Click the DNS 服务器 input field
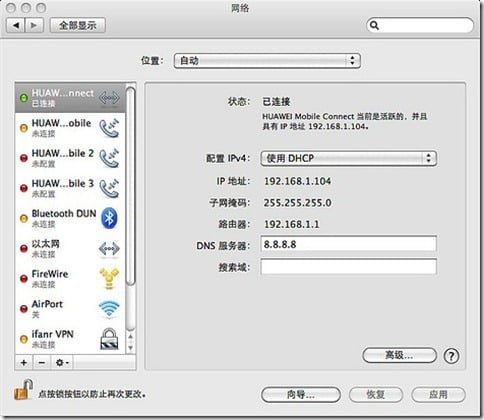484x420 pixels. click(348, 244)
